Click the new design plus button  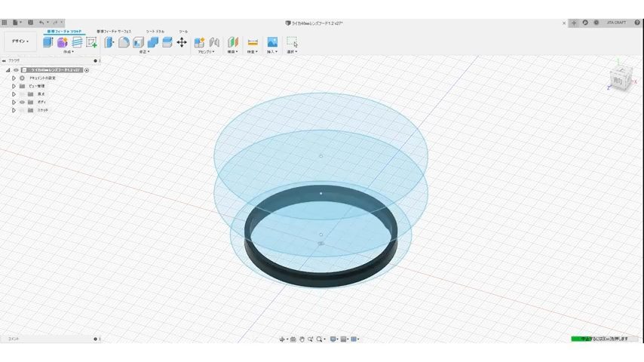click(x=574, y=23)
